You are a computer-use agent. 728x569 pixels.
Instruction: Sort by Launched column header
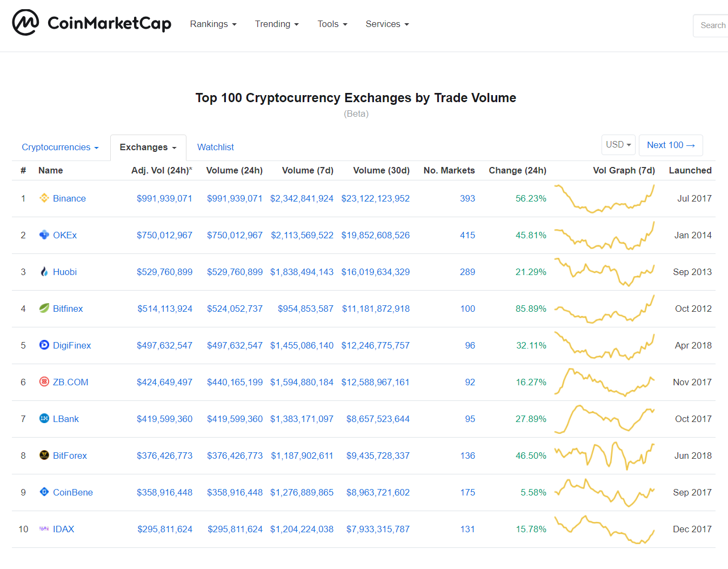[690, 170]
